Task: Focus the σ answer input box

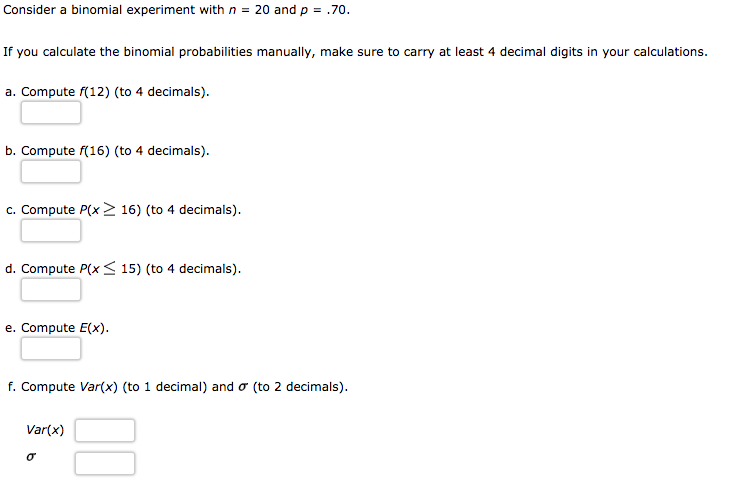Action: click(105, 463)
